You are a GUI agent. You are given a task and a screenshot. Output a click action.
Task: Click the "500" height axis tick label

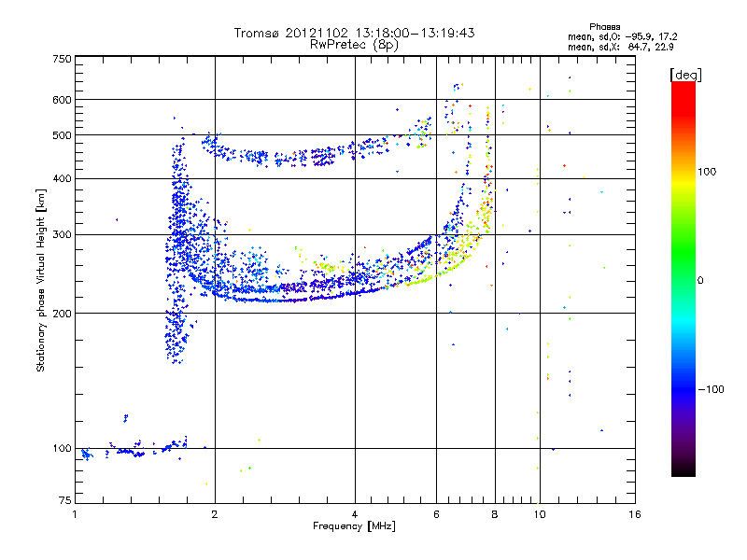(x=62, y=135)
